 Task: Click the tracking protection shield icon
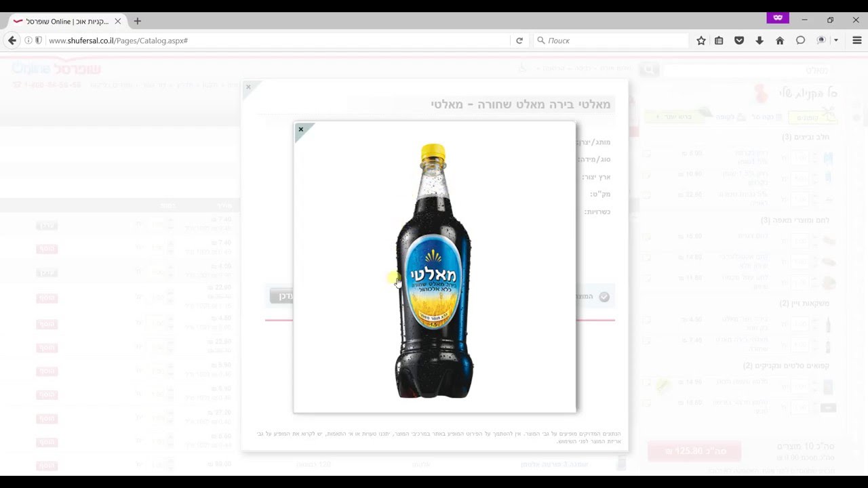pyautogui.click(x=39, y=41)
